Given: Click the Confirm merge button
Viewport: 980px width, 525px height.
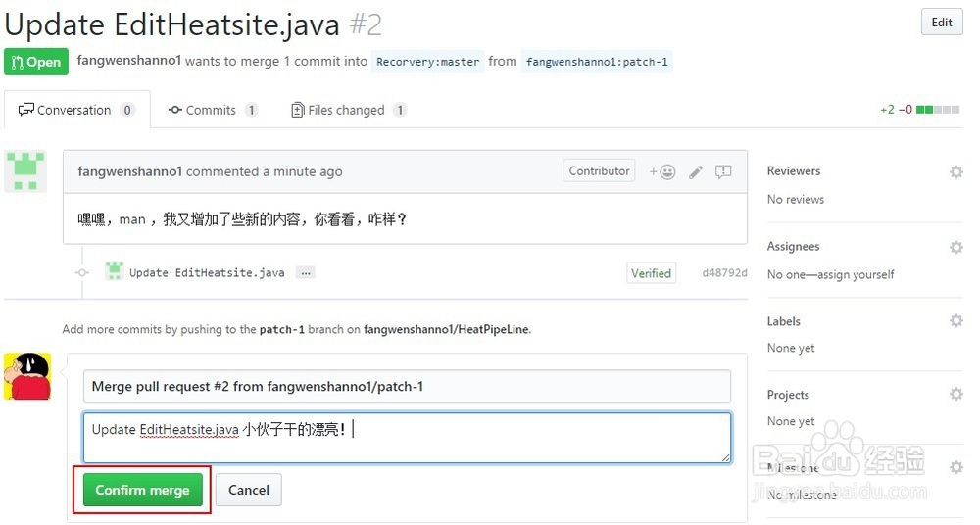Looking at the screenshot, I should [x=142, y=490].
